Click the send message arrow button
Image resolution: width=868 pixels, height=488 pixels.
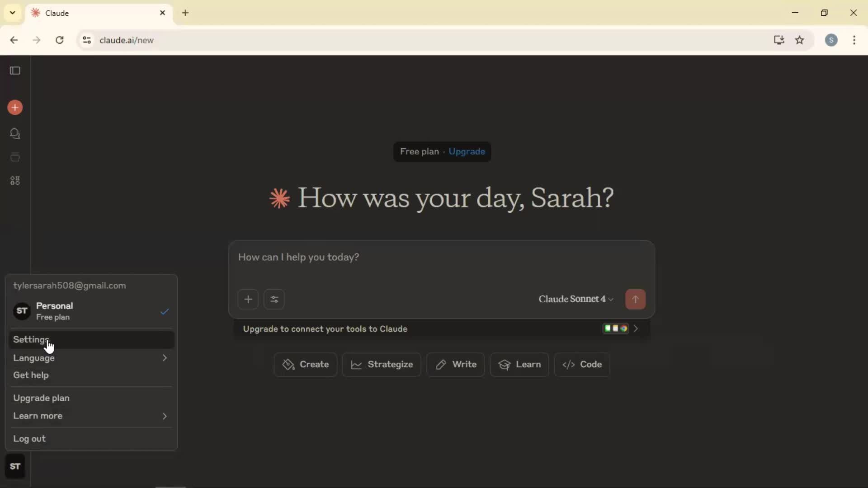(x=635, y=299)
